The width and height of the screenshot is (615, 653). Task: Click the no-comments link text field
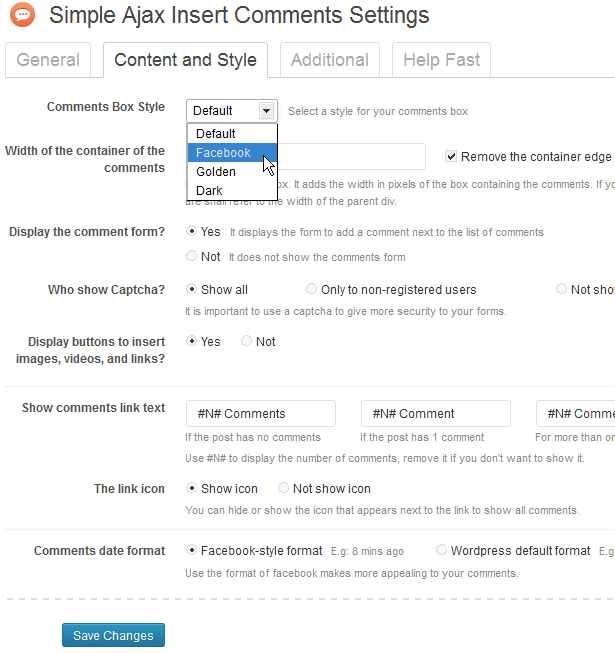(x=261, y=414)
